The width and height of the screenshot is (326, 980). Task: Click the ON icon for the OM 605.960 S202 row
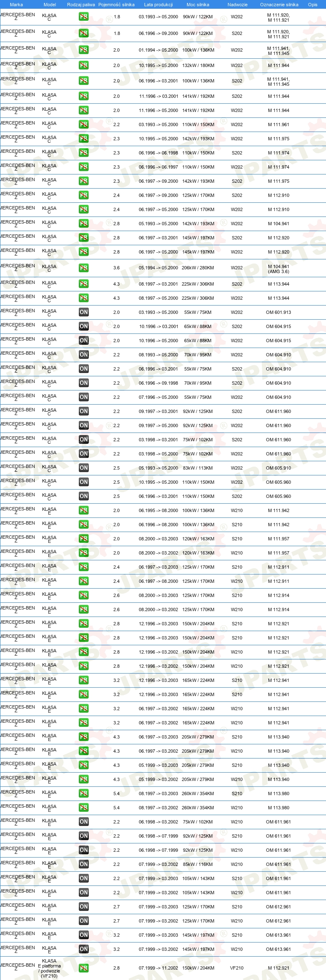point(84,496)
